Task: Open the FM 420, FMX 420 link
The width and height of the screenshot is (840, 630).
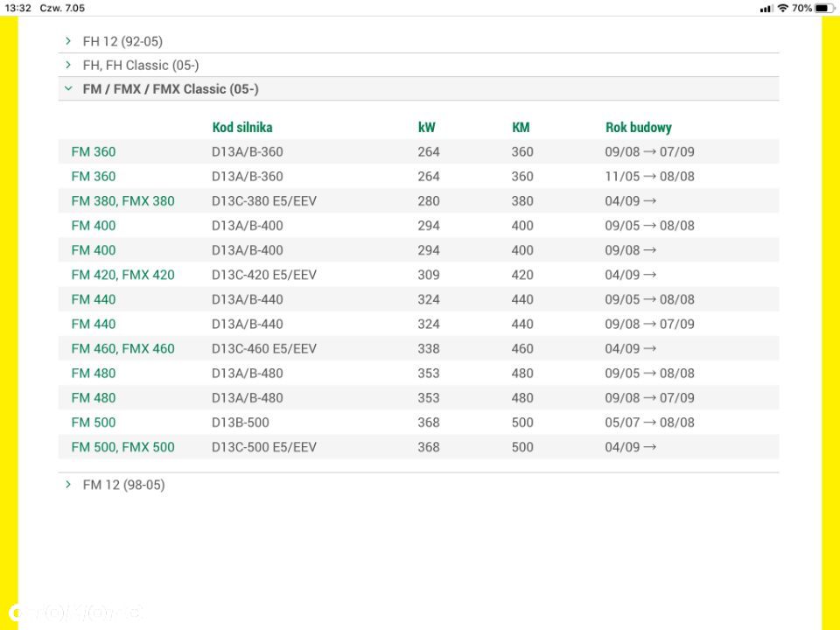Action: pos(122,275)
